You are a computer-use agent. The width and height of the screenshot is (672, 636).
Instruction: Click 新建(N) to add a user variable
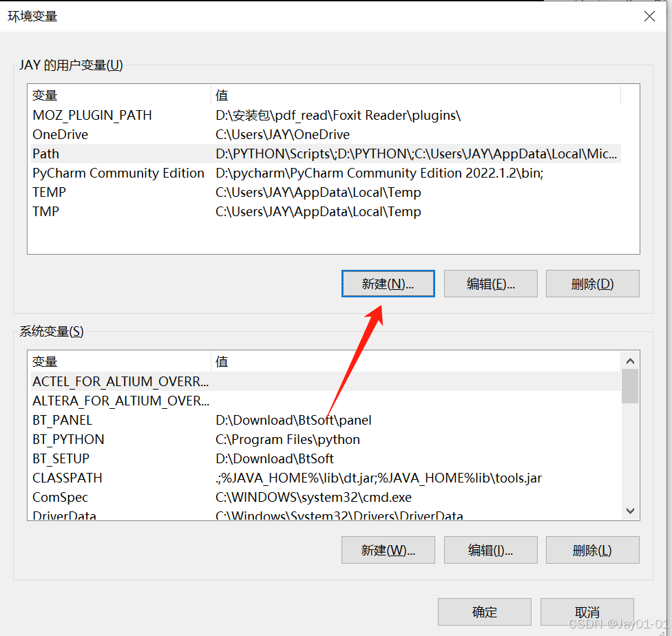click(388, 283)
